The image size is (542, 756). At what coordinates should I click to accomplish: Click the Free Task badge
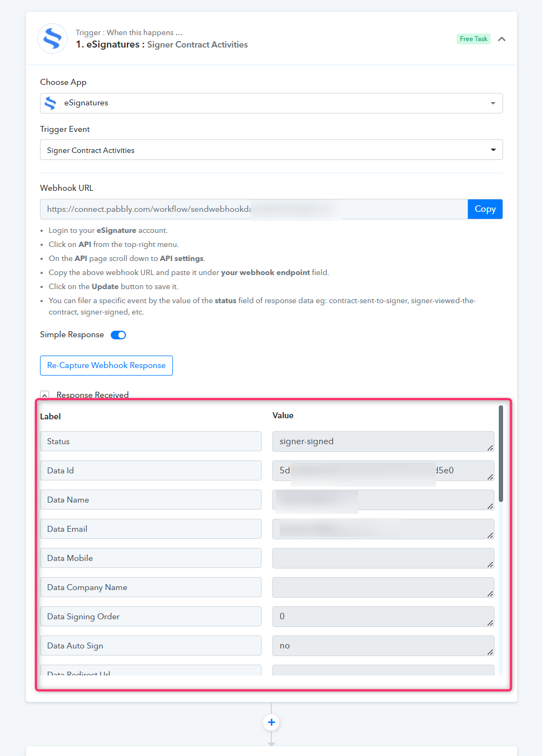click(473, 39)
